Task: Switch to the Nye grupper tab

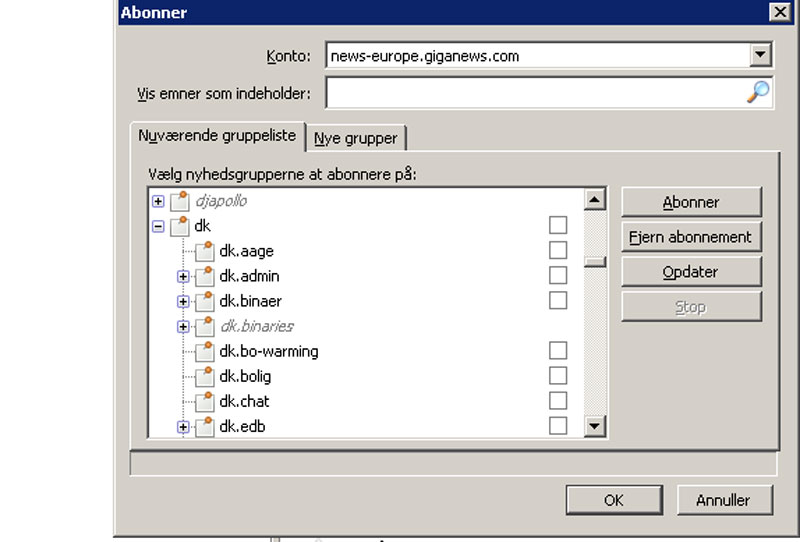Action: click(355, 138)
